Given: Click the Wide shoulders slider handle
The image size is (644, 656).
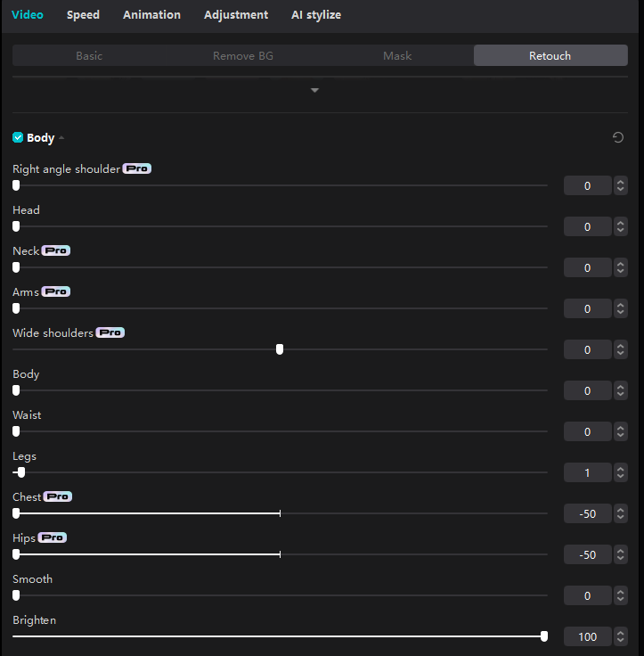Looking at the screenshot, I should pos(280,349).
